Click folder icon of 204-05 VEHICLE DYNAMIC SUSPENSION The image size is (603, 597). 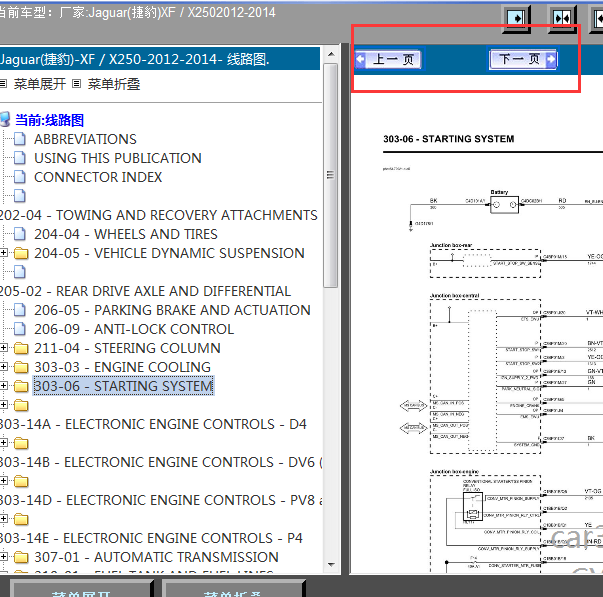pyautogui.click(x=21, y=253)
